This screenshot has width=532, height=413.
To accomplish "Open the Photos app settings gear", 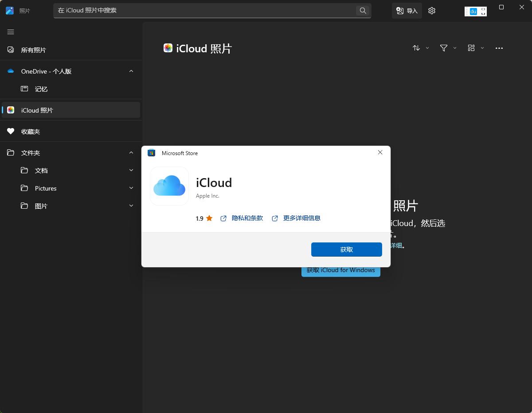I will (x=432, y=11).
